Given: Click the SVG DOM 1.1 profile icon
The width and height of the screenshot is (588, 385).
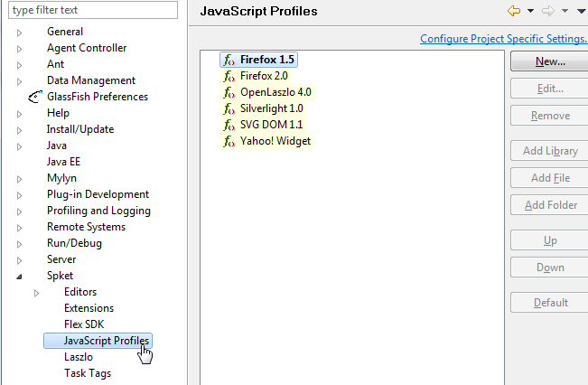Looking at the screenshot, I should [229, 125].
